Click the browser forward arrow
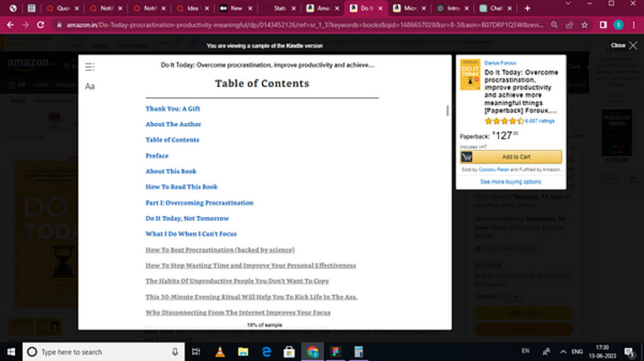This screenshot has width=644, height=361. click(25, 25)
